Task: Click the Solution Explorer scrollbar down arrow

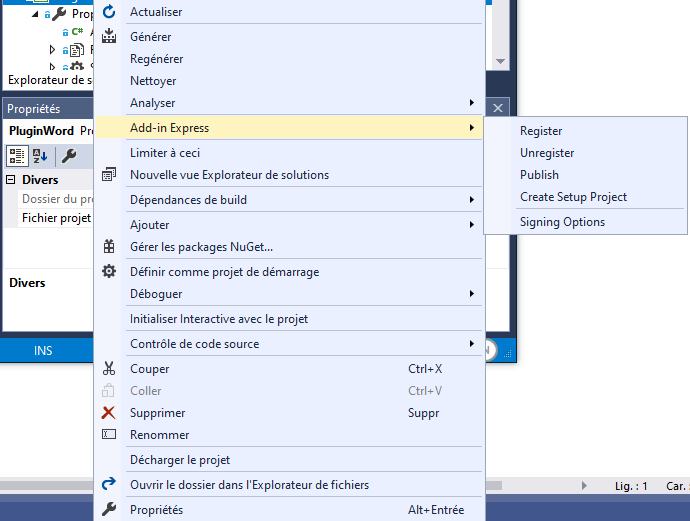Action: coord(501,62)
